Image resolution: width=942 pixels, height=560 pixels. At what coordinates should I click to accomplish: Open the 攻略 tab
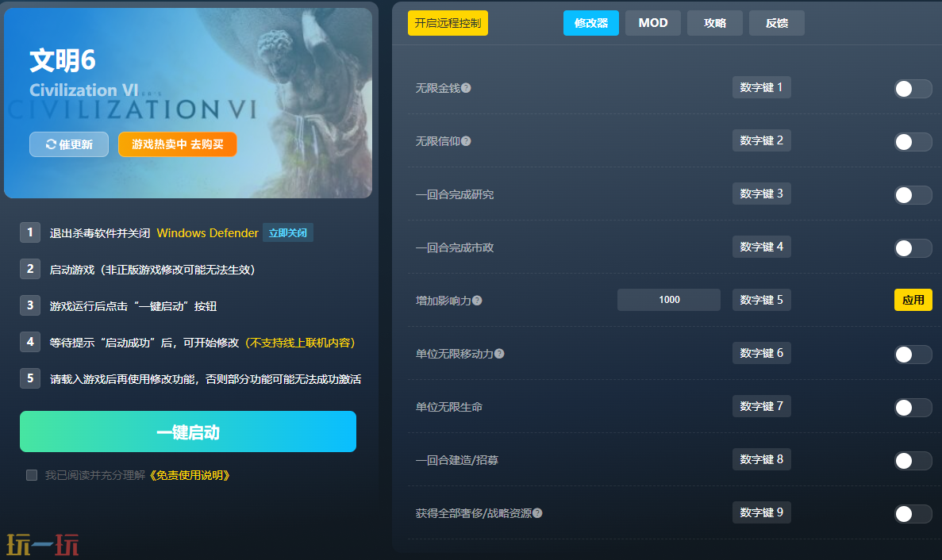[x=715, y=23]
